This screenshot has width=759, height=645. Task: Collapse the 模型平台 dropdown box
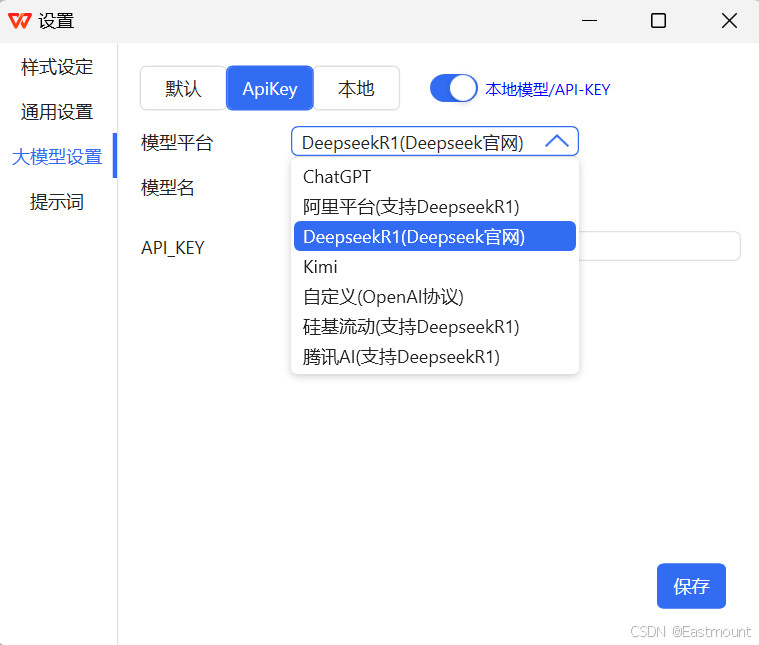pos(435,141)
